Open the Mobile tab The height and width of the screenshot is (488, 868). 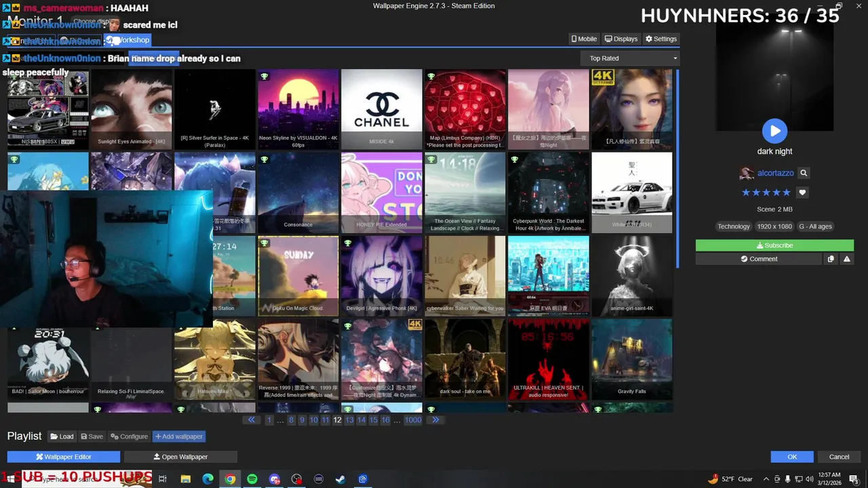(x=584, y=39)
